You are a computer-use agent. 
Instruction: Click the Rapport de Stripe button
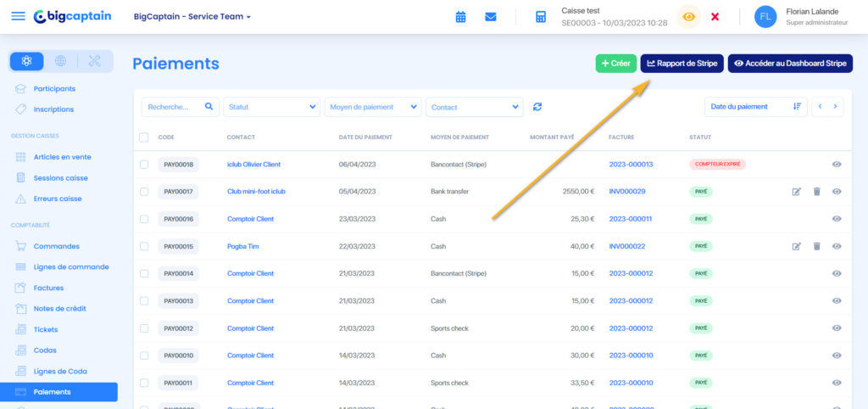click(x=682, y=63)
